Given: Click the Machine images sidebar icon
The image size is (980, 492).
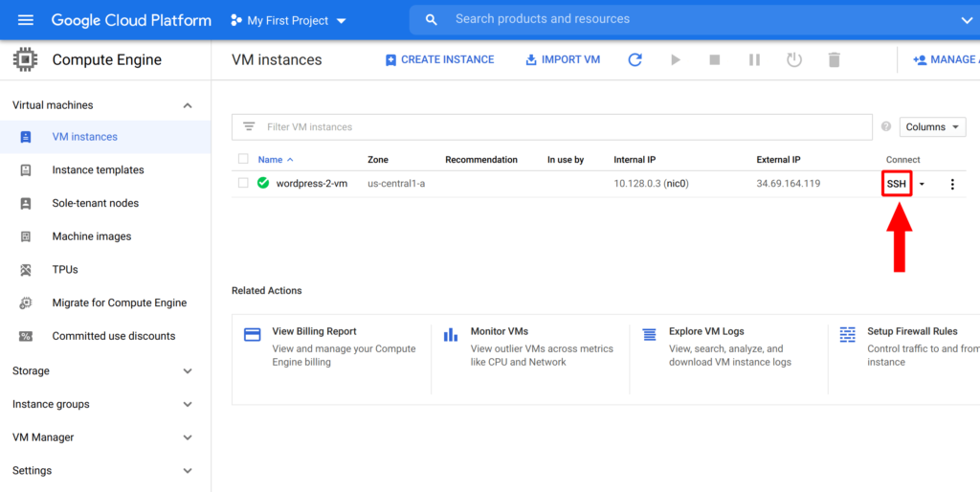Looking at the screenshot, I should [x=26, y=236].
